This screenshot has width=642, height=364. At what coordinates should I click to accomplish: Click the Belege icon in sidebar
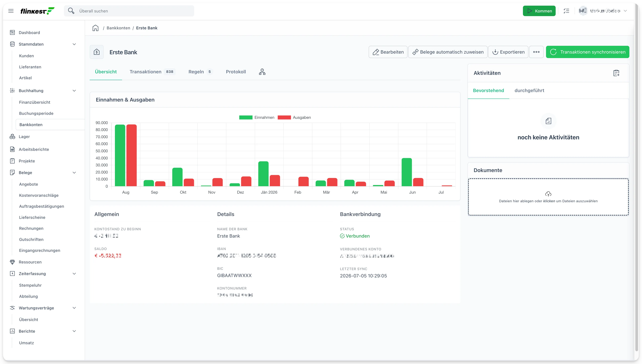pyautogui.click(x=12, y=173)
